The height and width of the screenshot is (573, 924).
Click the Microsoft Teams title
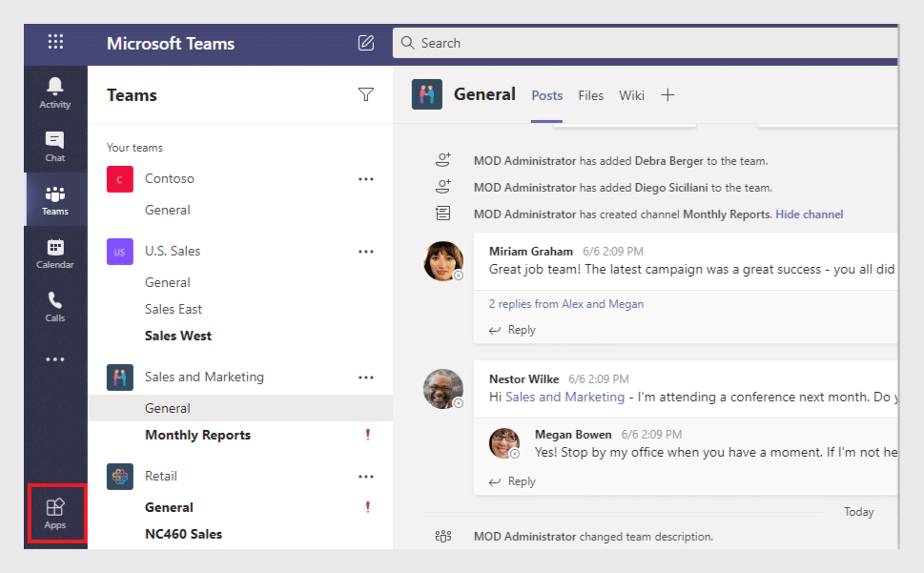tap(171, 44)
